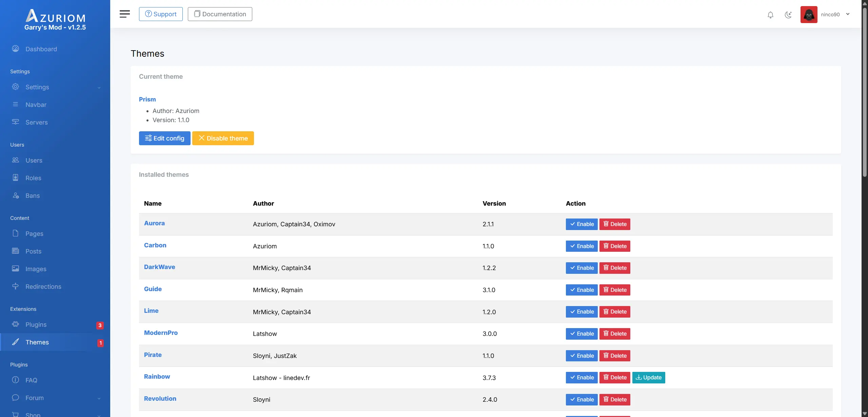Click the Users group icon
The width and height of the screenshot is (868, 417).
pos(15,160)
